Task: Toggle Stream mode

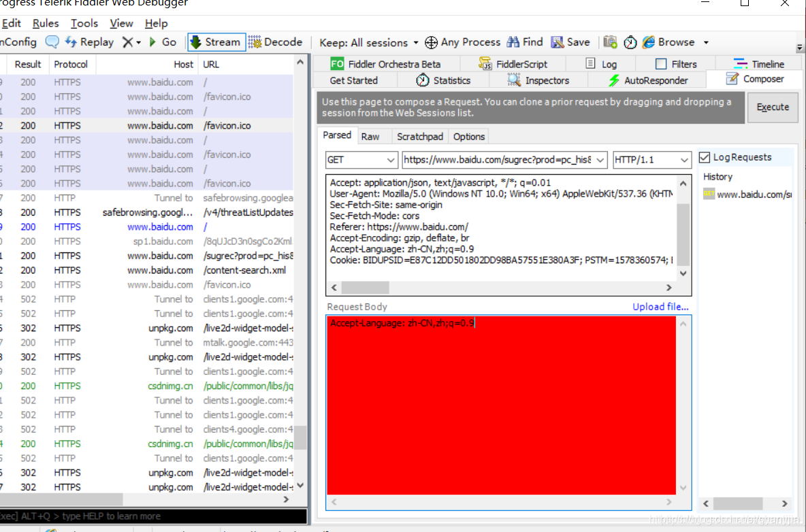Action: [216, 42]
